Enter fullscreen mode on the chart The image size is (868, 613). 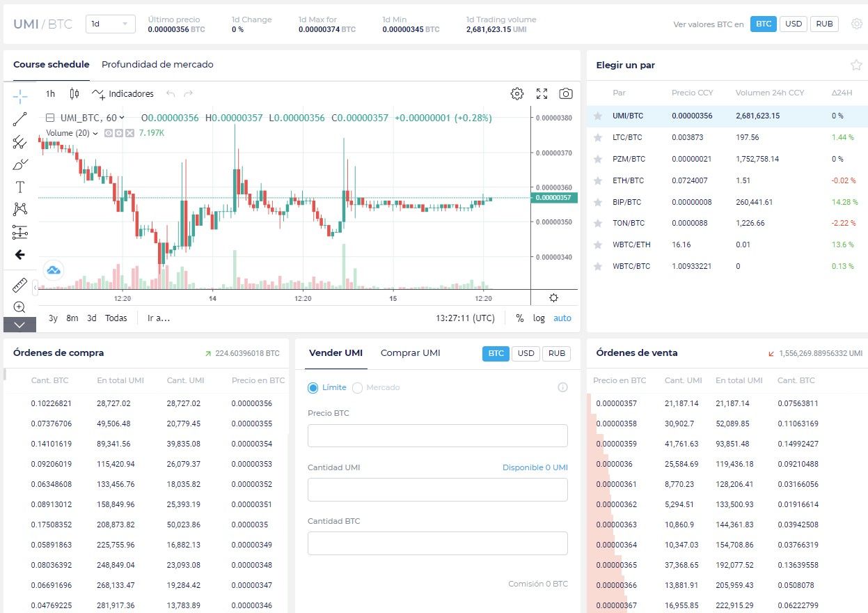[x=541, y=93]
